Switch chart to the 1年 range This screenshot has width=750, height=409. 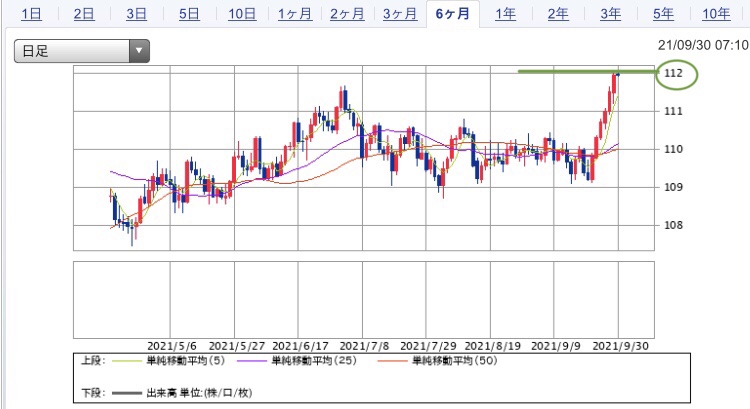(x=506, y=14)
